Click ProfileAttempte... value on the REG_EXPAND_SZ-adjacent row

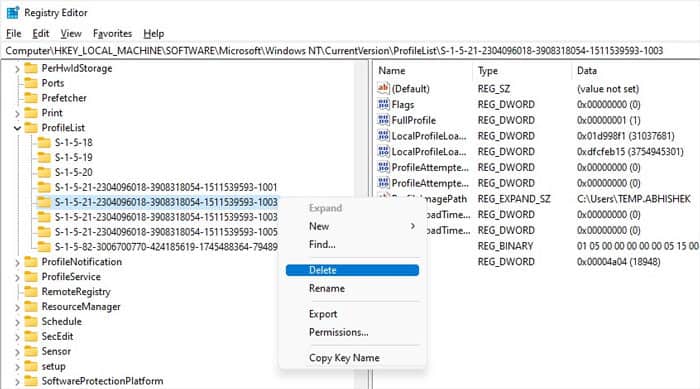430,183
